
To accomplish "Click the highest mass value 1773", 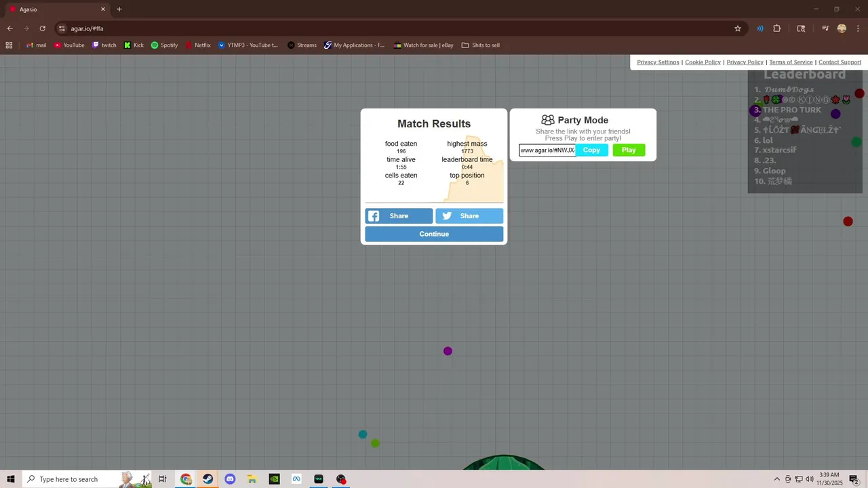I will tap(467, 151).
